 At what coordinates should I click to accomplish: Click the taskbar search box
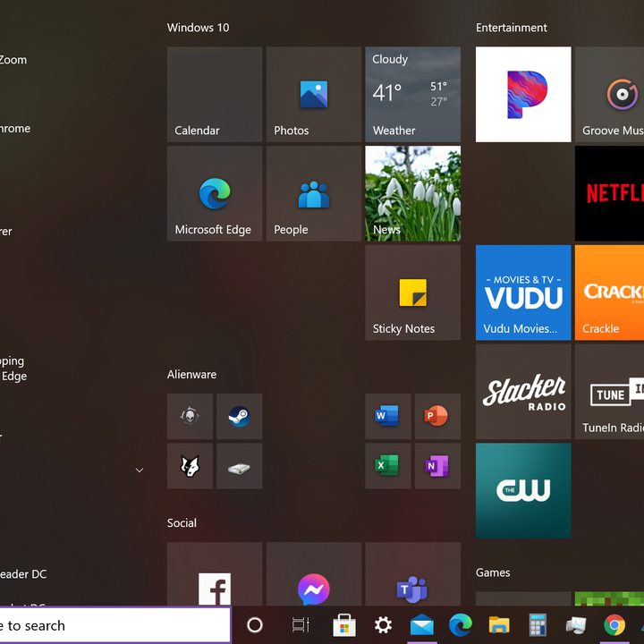[x=115, y=625]
